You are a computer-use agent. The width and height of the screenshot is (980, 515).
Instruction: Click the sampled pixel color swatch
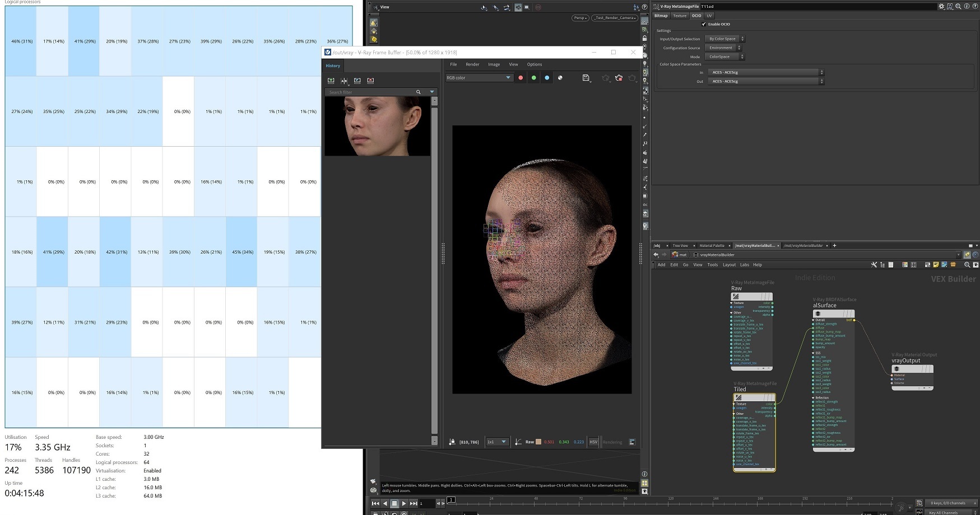(x=538, y=442)
